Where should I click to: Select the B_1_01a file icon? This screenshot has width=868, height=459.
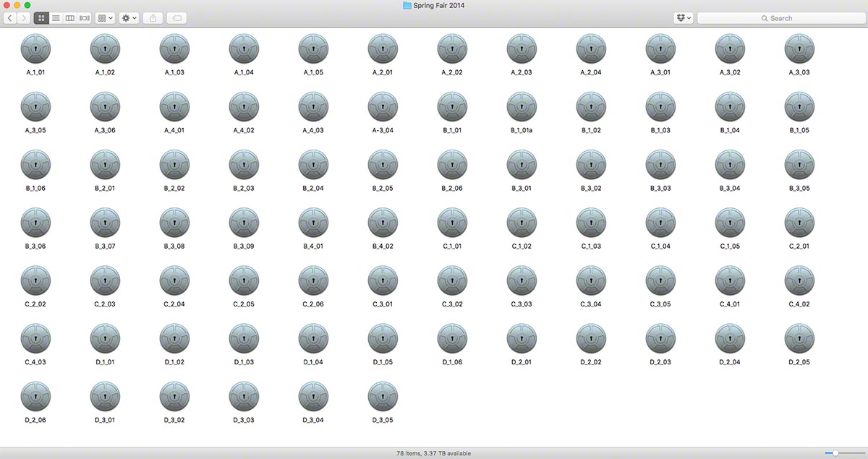pos(522,108)
